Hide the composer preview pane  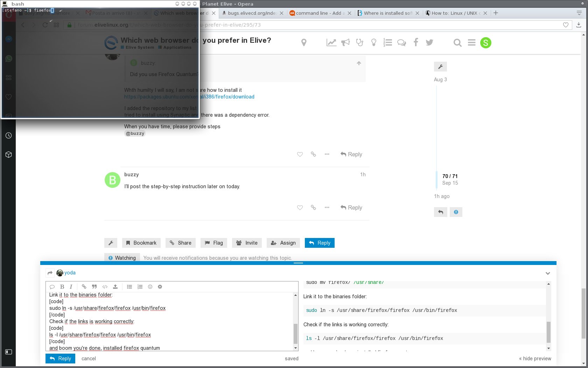(x=535, y=359)
